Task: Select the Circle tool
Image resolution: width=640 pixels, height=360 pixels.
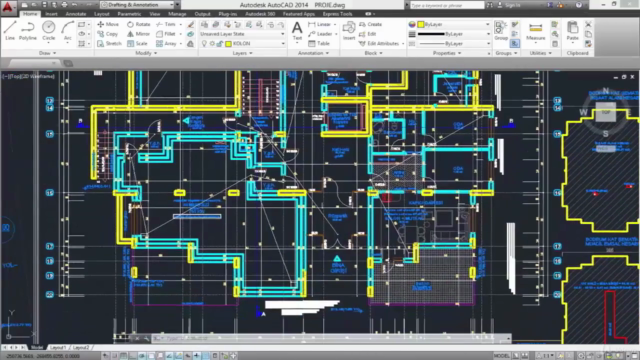Action: point(49,31)
